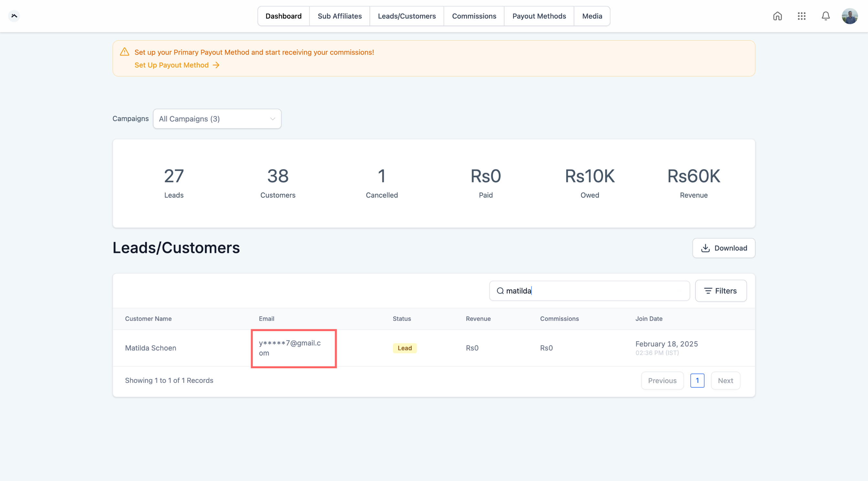Select the Media tab
The image size is (868, 481).
(592, 16)
